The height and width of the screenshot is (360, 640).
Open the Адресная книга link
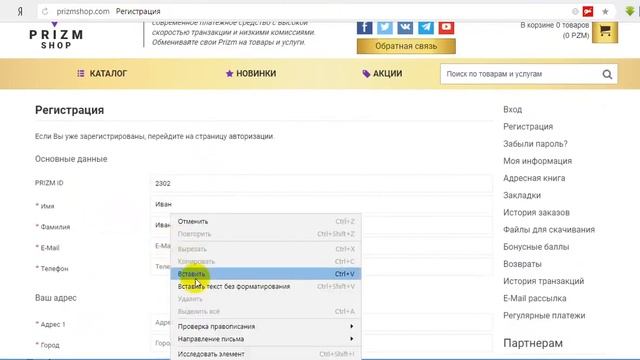pyautogui.click(x=534, y=178)
